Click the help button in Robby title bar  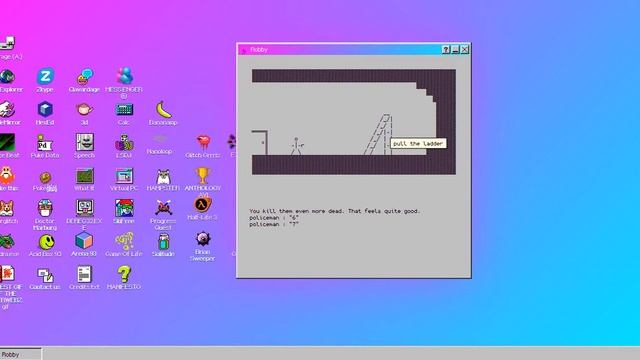click(x=446, y=50)
